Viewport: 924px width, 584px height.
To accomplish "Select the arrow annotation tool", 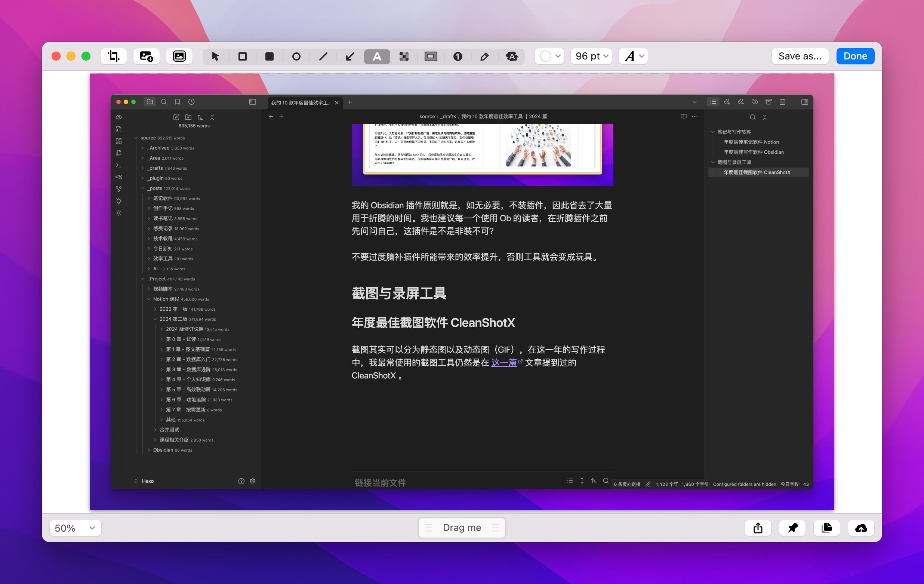I will [x=350, y=56].
